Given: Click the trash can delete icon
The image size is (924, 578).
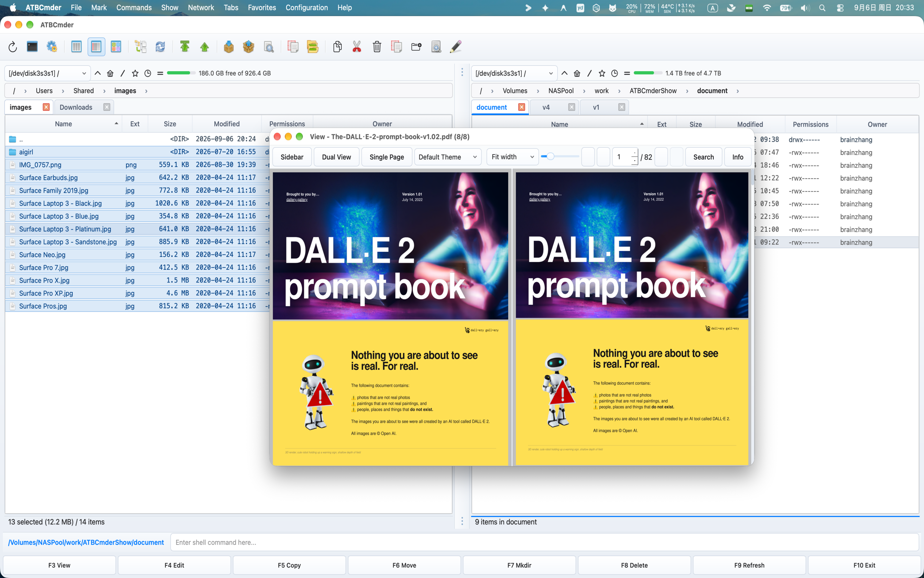Looking at the screenshot, I should tap(377, 47).
